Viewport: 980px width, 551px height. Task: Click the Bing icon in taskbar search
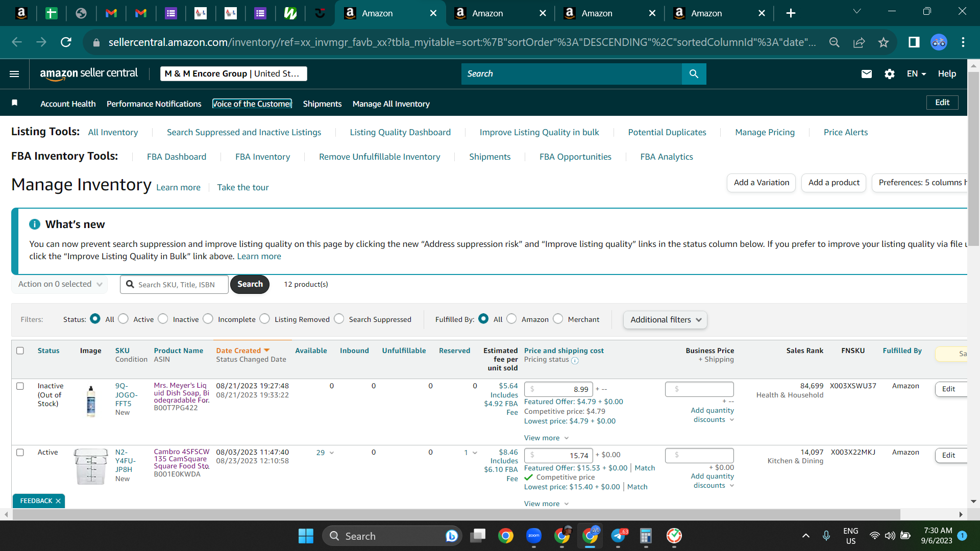tap(452, 536)
